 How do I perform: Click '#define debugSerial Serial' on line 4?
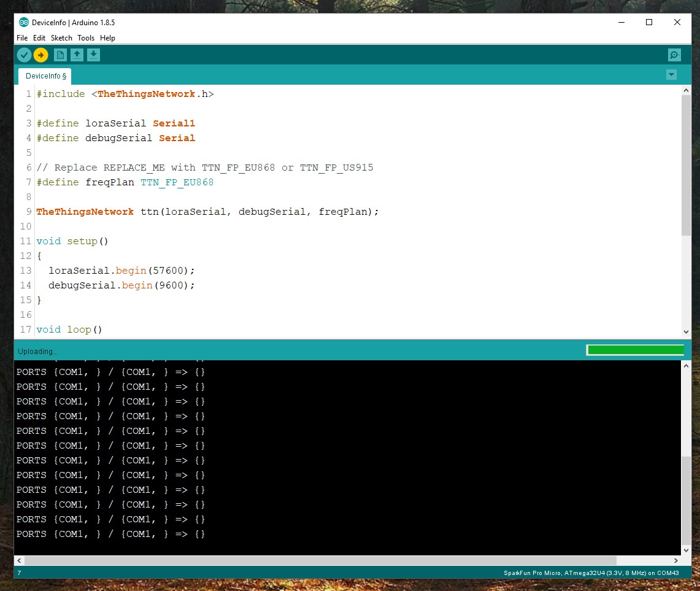click(x=115, y=138)
